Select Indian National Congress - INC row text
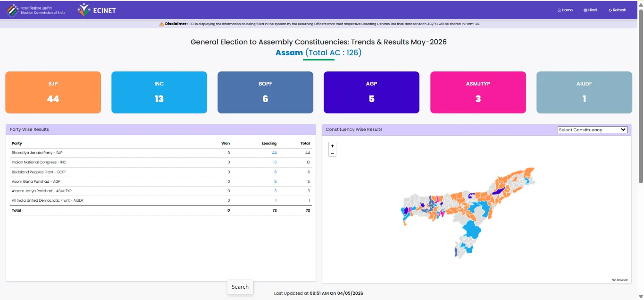The width and height of the screenshot is (644, 300). 39,162
